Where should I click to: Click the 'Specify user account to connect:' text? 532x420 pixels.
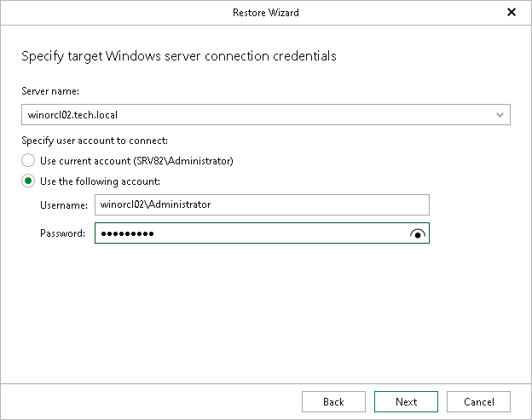(95, 141)
